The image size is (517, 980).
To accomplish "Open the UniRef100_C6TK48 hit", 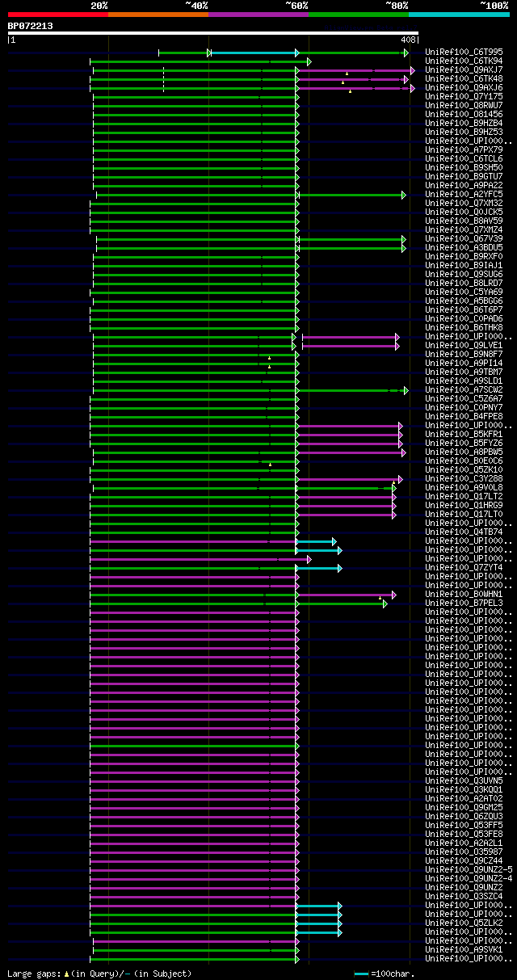I will (464, 78).
